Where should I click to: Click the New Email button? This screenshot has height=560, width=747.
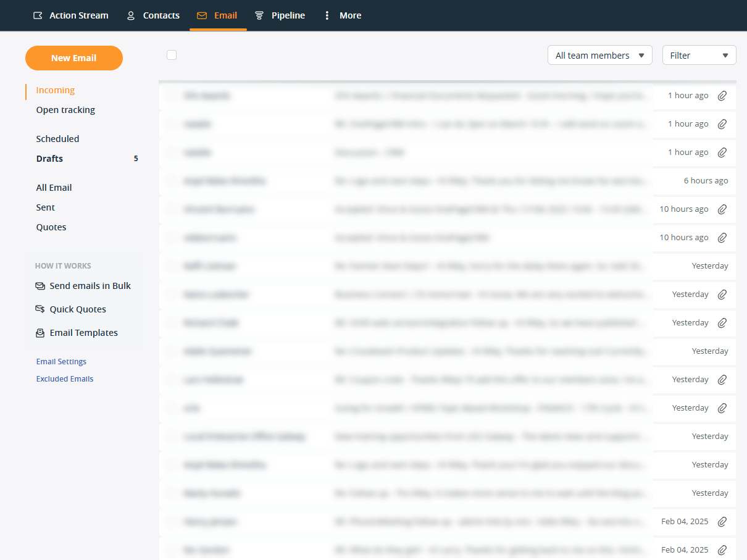pyautogui.click(x=73, y=57)
